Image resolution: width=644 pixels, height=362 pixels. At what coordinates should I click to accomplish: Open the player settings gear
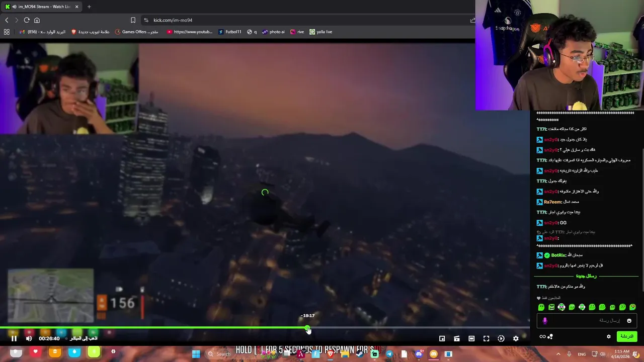click(x=516, y=338)
